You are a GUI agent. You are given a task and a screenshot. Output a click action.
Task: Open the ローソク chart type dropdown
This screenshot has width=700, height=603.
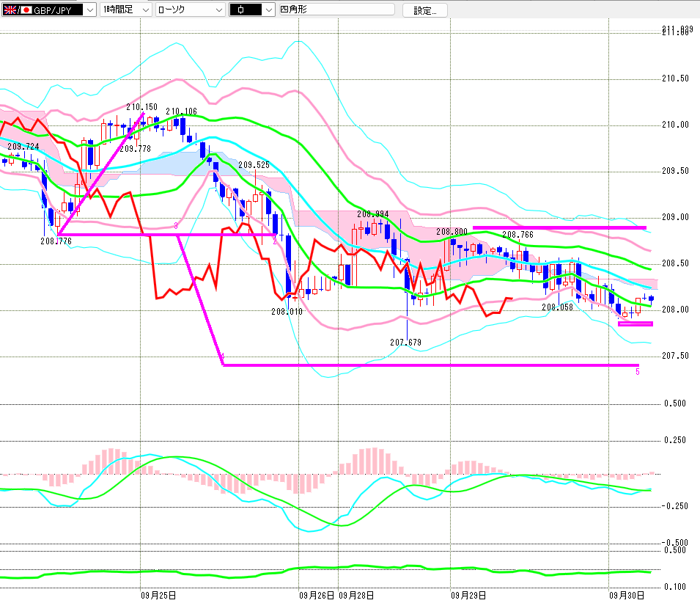pyautogui.click(x=191, y=10)
